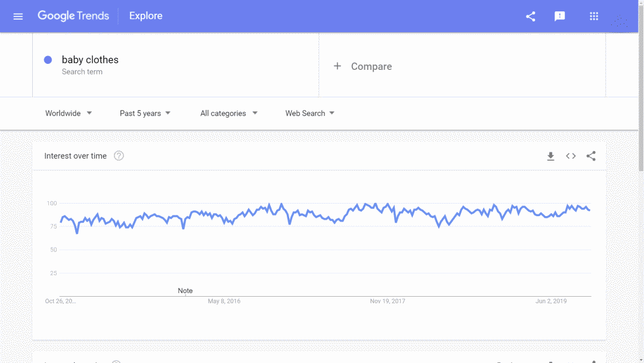Open the Web Search type dropdown
The height and width of the screenshot is (363, 644).
point(309,113)
